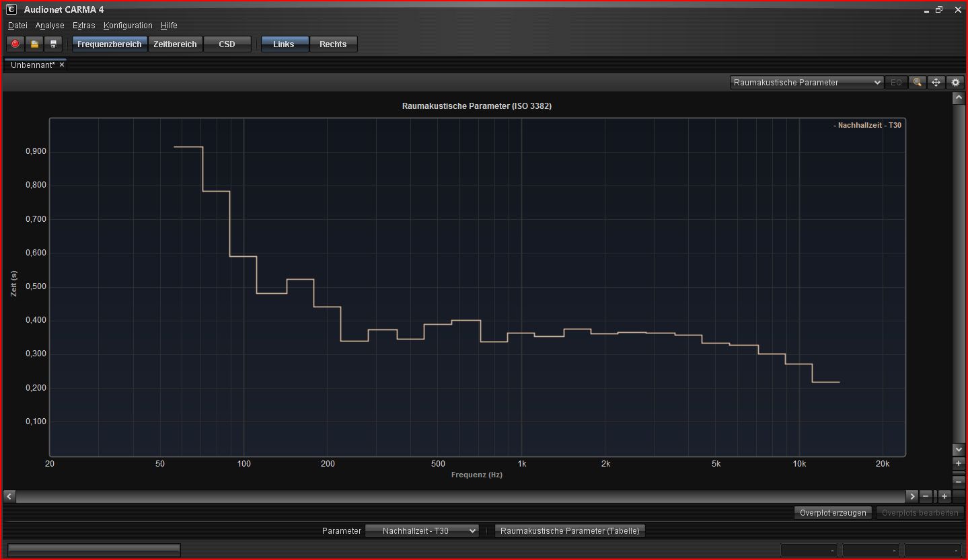Viewport: 968px width, 560px height.
Task: Zoom out horizontally with the minus button
Action: [x=926, y=496]
